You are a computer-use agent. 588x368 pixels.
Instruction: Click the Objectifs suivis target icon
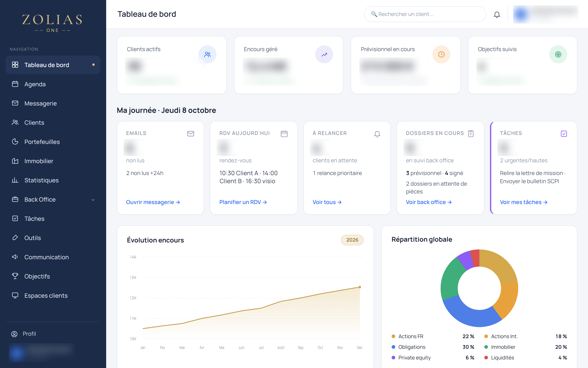pos(558,54)
